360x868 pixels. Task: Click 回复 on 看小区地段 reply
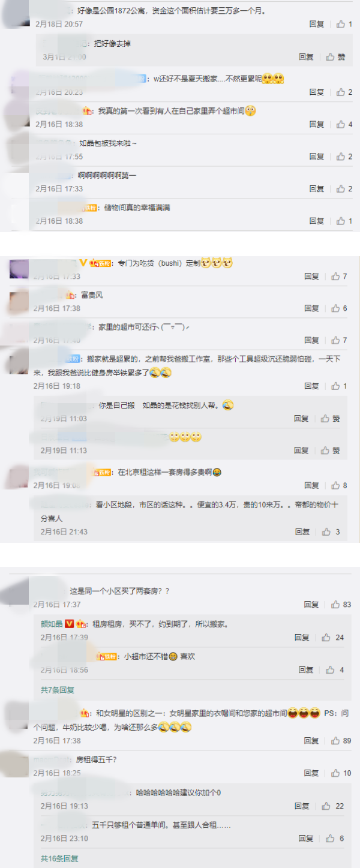302,532
